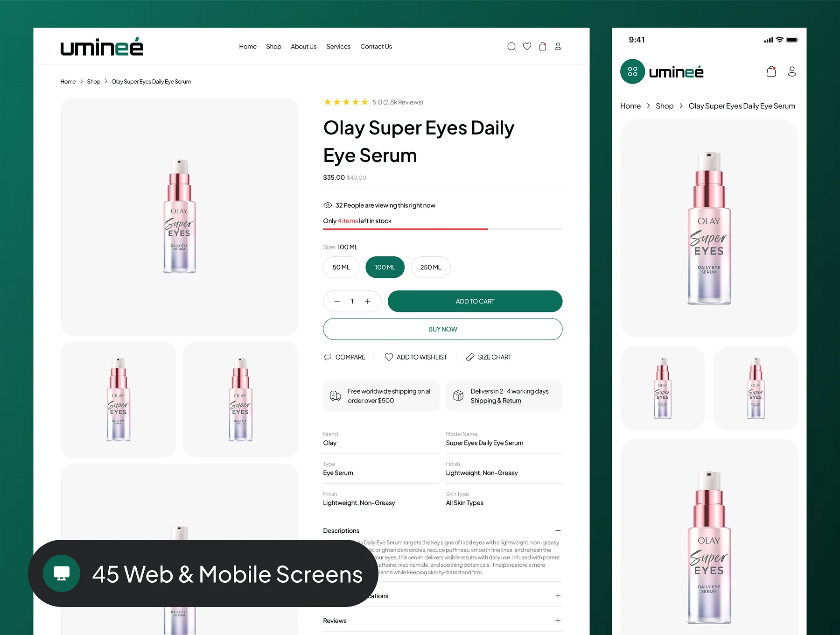Click the Compare arrows icon
This screenshot has height=635, width=840.
(x=328, y=357)
